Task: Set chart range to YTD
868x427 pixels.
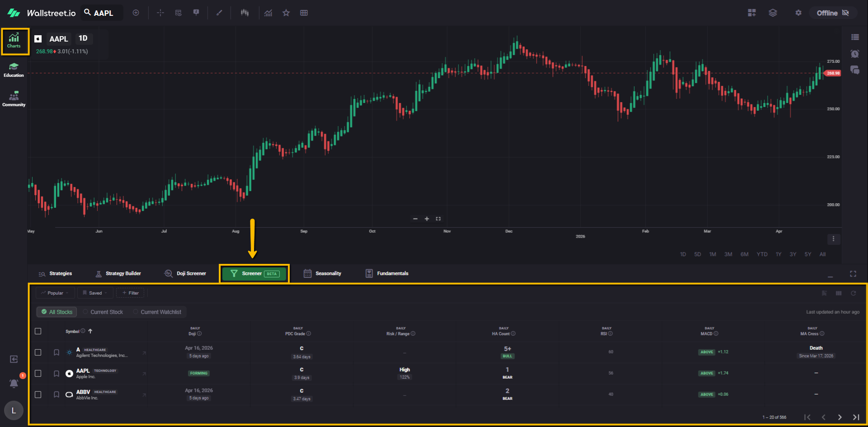Action: tap(762, 254)
